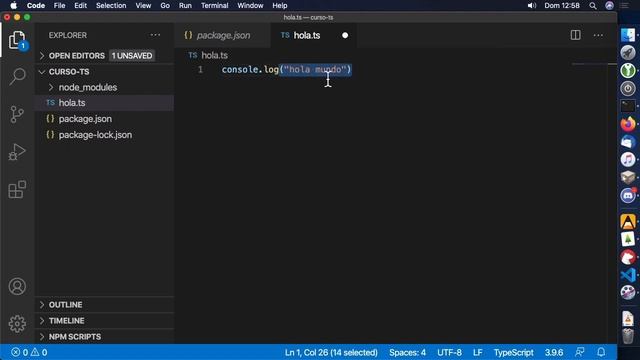Open the Accounts menu icon

(17, 287)
